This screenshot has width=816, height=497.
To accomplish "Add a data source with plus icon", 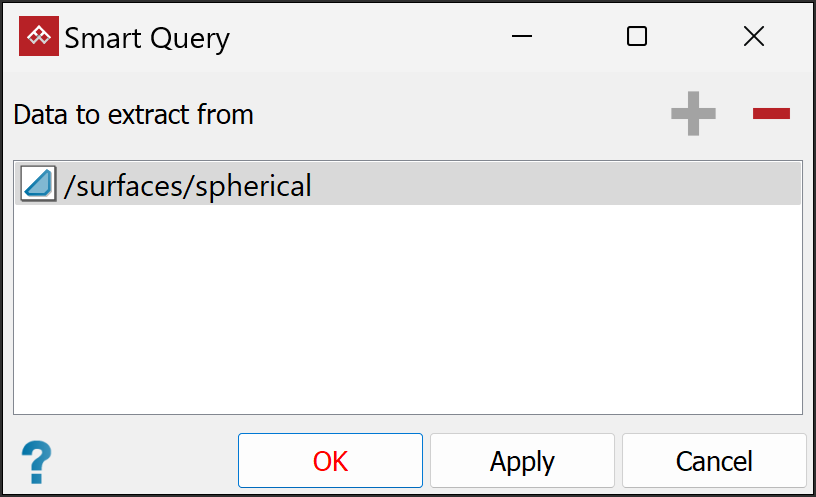I will (693, 114).
